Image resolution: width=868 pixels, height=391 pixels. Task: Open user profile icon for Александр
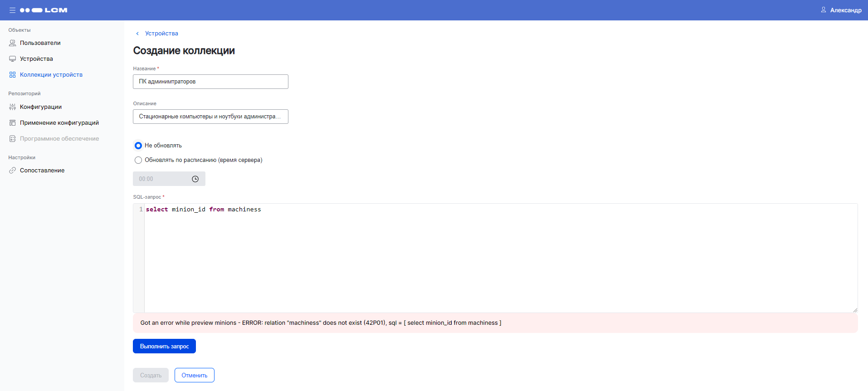(x=823, y=10)
